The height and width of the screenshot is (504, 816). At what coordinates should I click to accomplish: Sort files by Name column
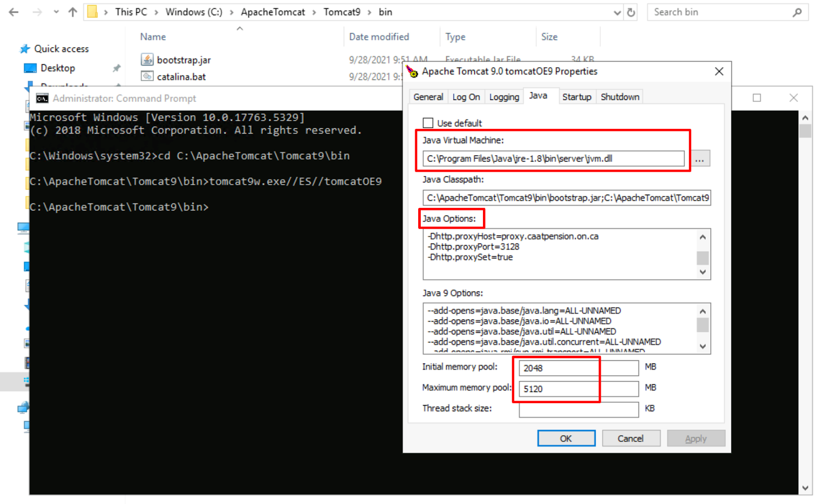(x=153, y=37)
